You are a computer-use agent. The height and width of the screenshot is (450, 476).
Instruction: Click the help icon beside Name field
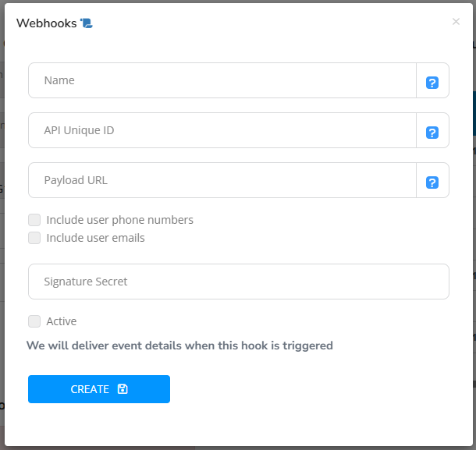click(432, 83)
